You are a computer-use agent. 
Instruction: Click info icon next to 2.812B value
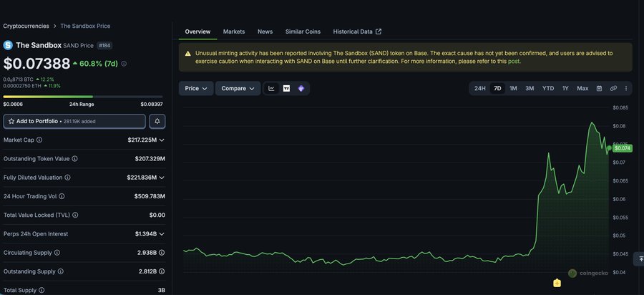(162, 271)
